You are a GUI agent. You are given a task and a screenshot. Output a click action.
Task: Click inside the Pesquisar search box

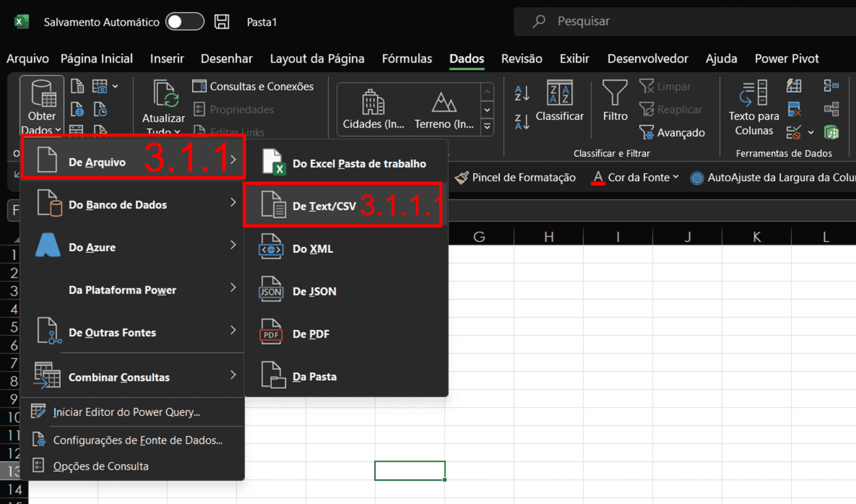[x=613, y=21]
